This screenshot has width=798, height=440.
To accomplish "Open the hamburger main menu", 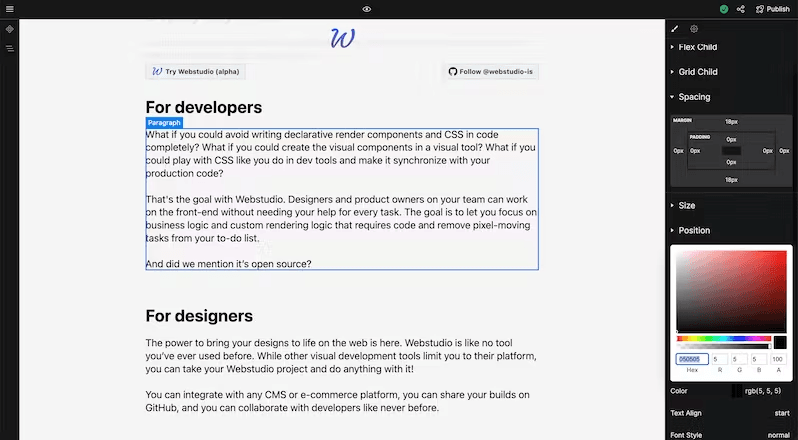I will click(10, 9).
